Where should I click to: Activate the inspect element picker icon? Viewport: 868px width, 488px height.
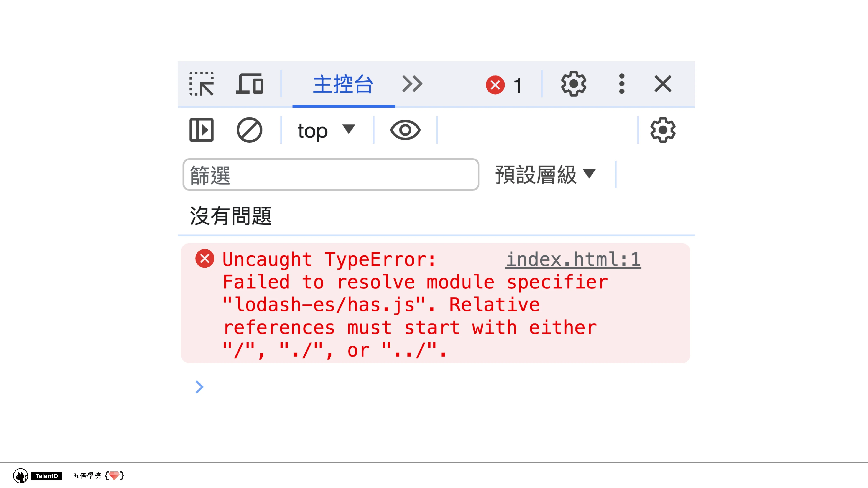tap(201, 84)
